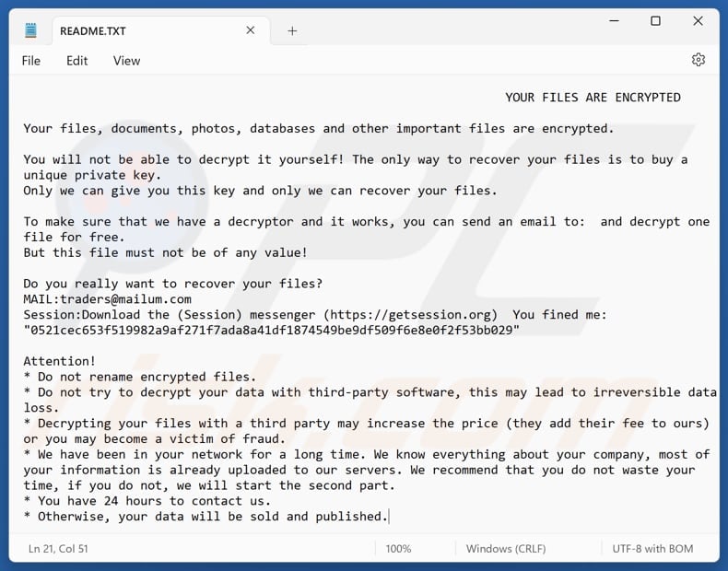
Task: Click line 'But this file must not be of any value!'
Action: coord(165,252)
